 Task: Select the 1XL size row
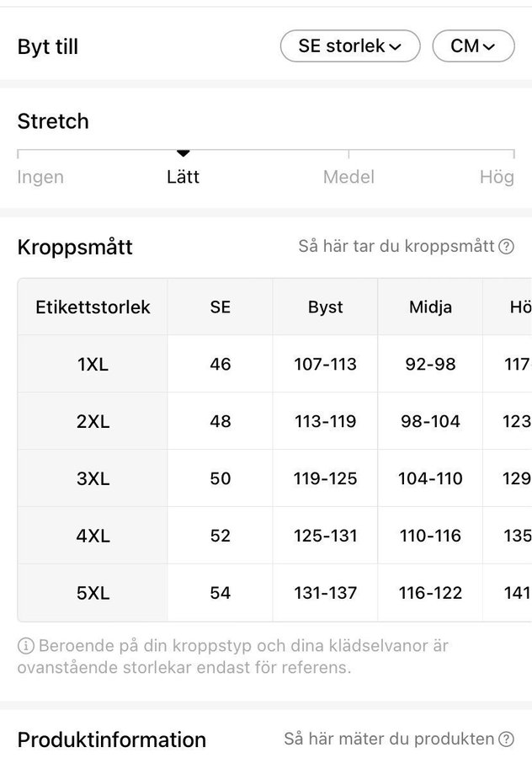[93, 364]
